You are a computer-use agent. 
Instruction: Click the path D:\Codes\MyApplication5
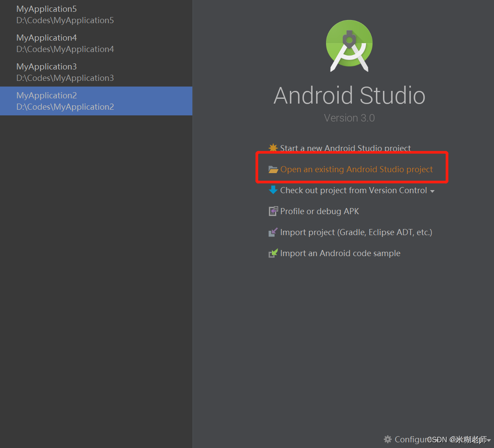click(65, 21)
